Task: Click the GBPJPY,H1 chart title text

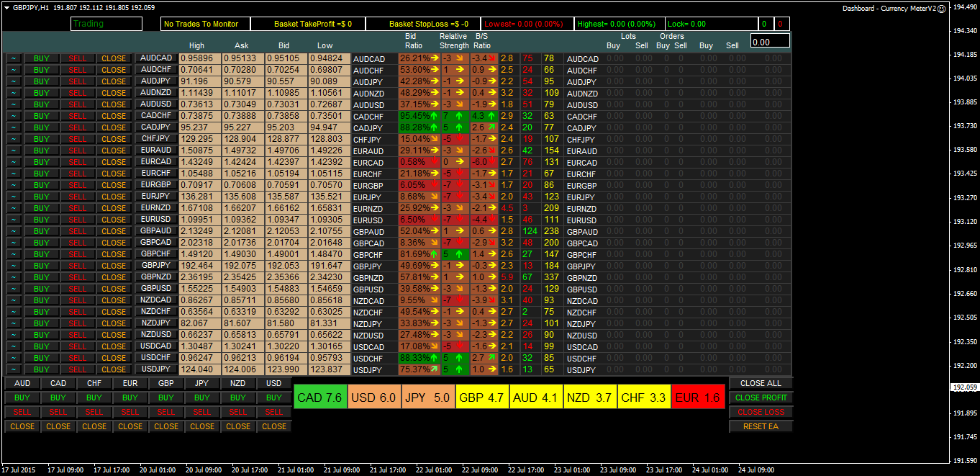Action: click(31, 7)
